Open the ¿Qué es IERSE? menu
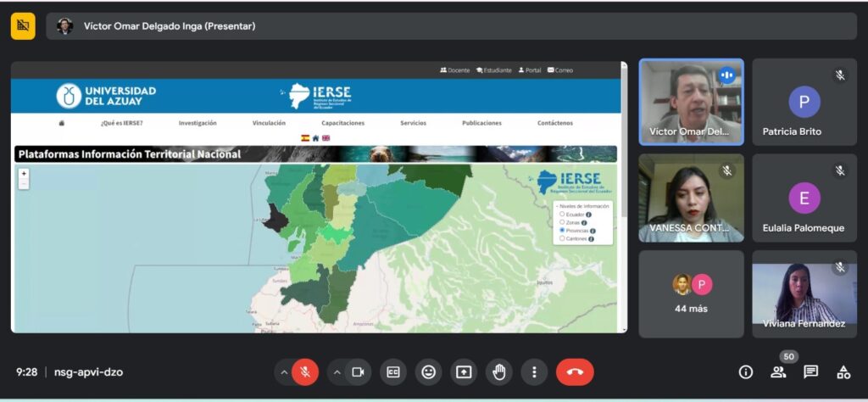The height and width of the screenshot is (402, 868). tap(121, 123)
